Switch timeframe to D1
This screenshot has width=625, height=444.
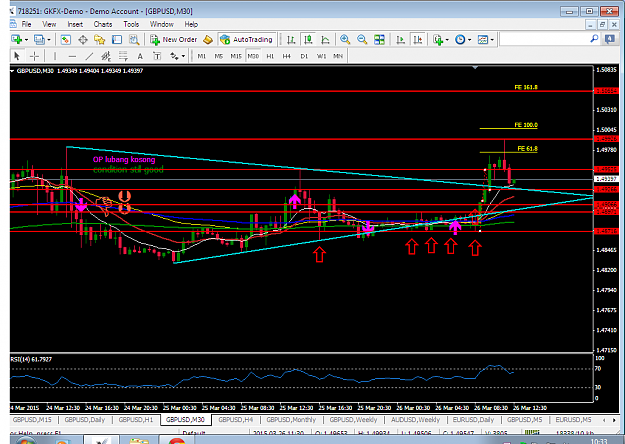[304, 56]
